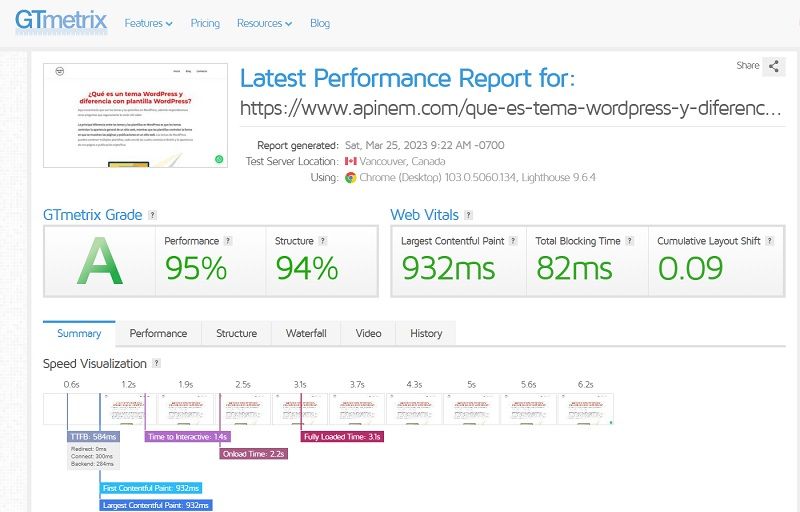Image resolution: width=800 pixels, height=512 pixels.
Task: Click the Chrome browser icon
Action: [351, 177]
